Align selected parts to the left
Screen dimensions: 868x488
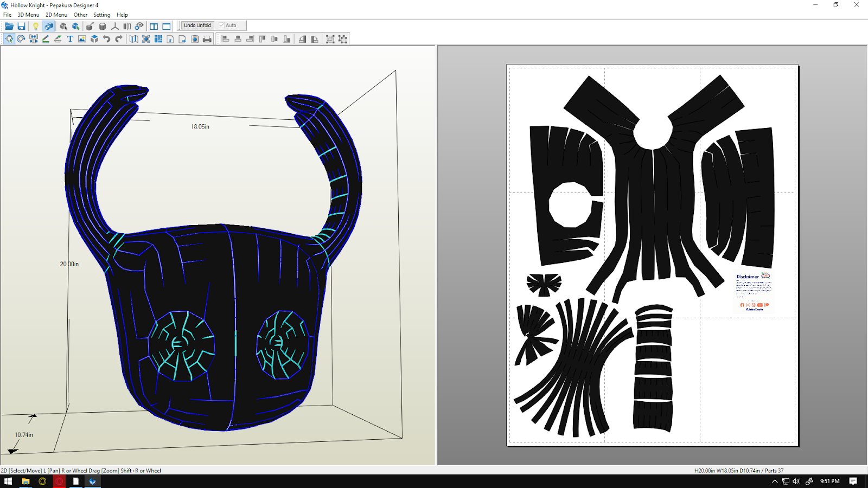[x=225, y=39]
